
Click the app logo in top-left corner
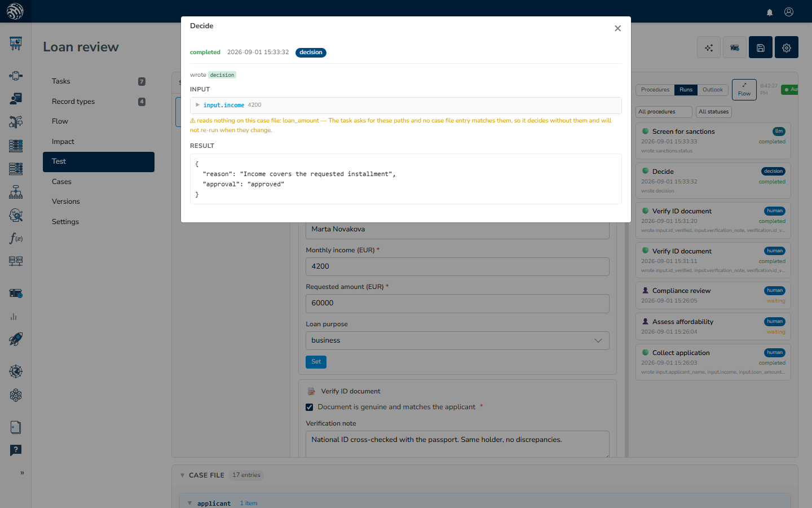[x=15, y=11]
